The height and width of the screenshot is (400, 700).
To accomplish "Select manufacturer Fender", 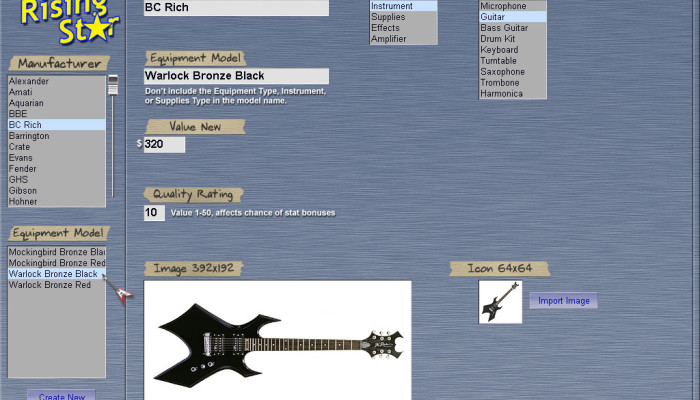I will click(57, 169).
